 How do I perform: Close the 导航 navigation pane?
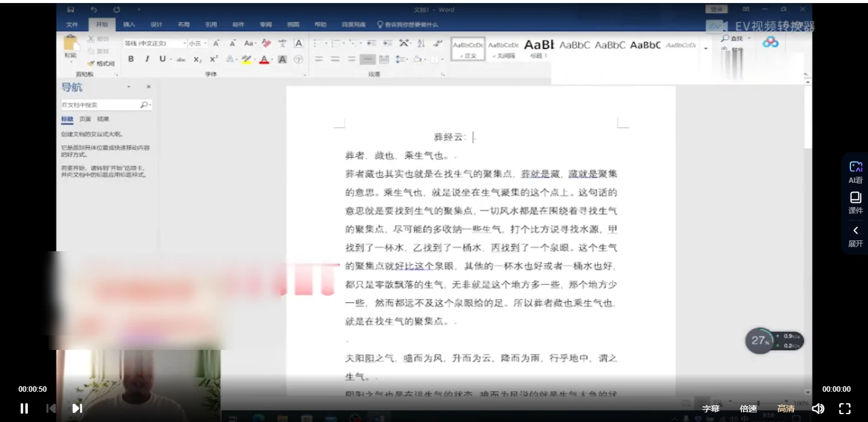[x=149, y=87]
